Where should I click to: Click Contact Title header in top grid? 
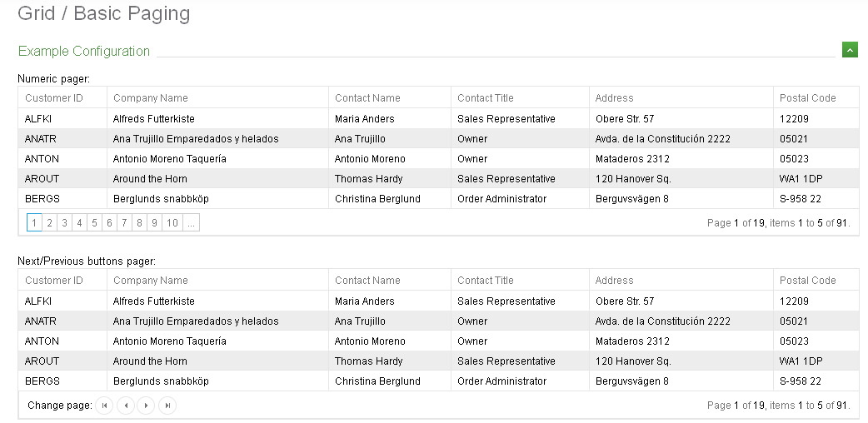486,98
